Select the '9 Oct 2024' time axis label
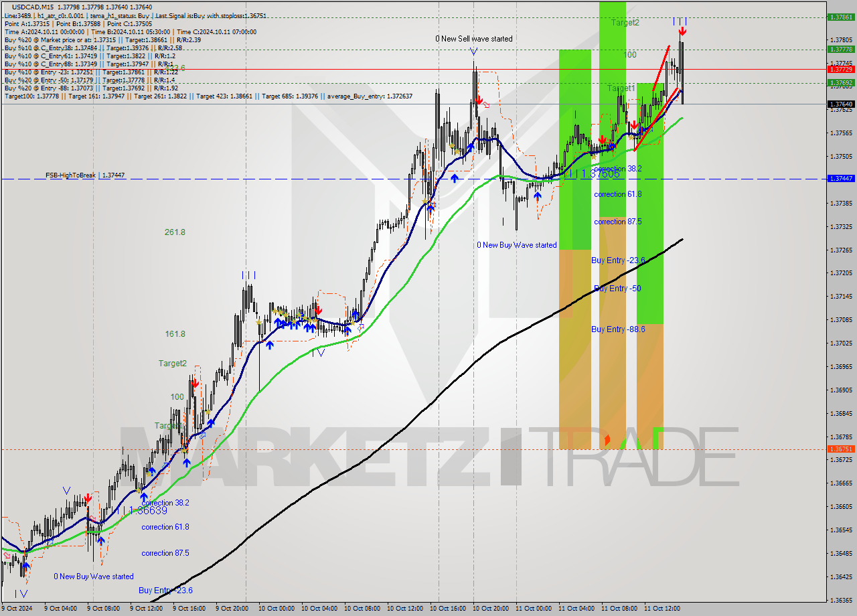This screenshot has width=857, height=616. tap(18, 609)
